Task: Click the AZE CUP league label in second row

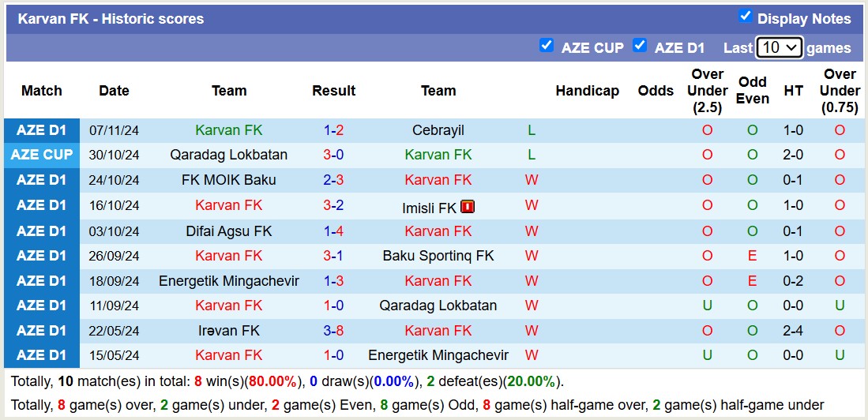Action: tap(42, 155)
